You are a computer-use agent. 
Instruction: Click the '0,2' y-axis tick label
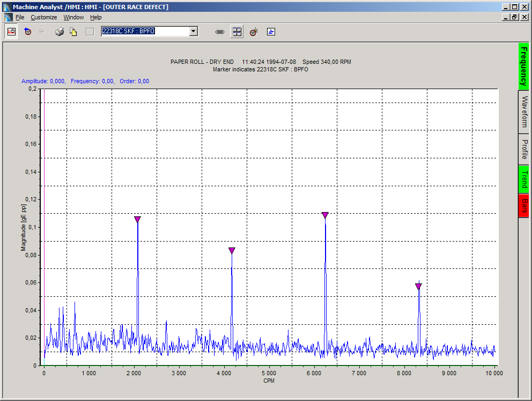pos(32,89)
